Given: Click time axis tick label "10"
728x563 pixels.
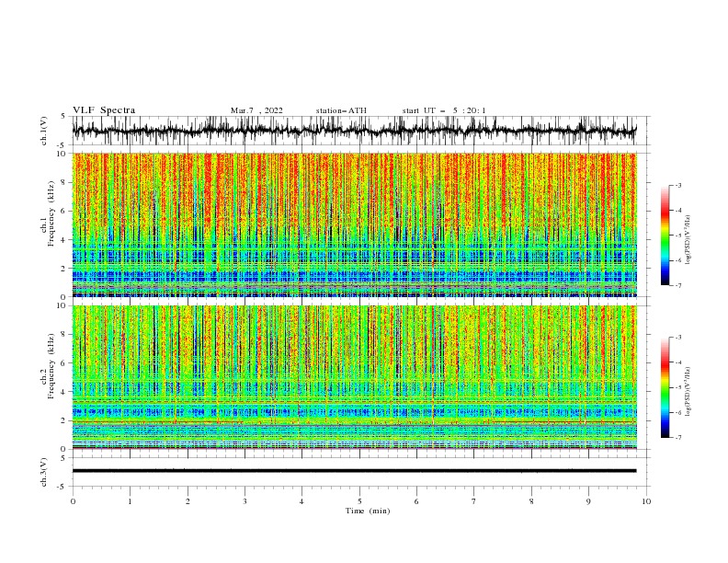Looking at the screenshot, I should pos(646,501).
